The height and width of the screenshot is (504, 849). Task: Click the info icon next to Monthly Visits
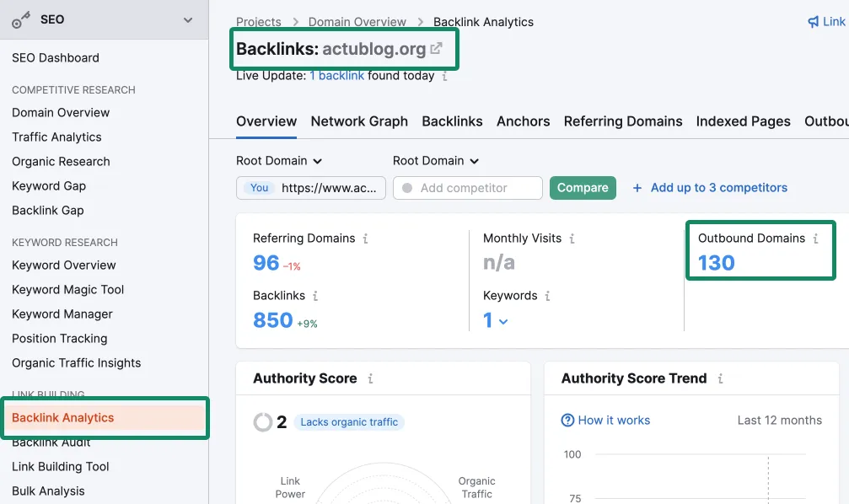(x=572, y=239)
